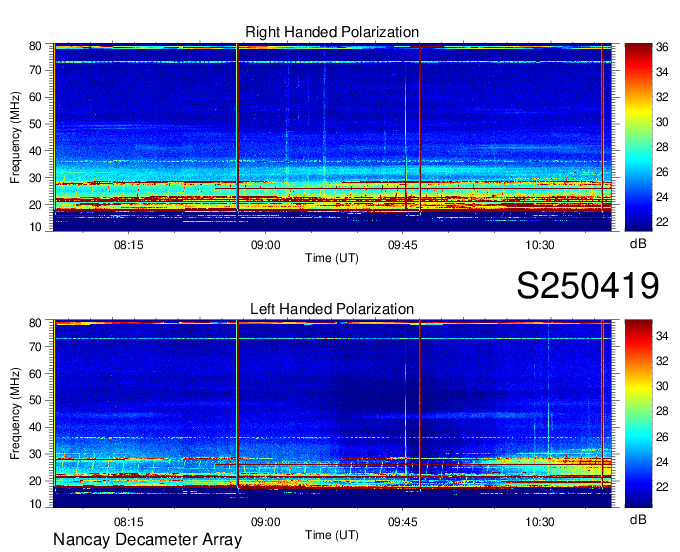Click the bottom plot's Frequency (MHz) axis label
Viewport: 680px width, 552px height.
click(x=15, y=414)
